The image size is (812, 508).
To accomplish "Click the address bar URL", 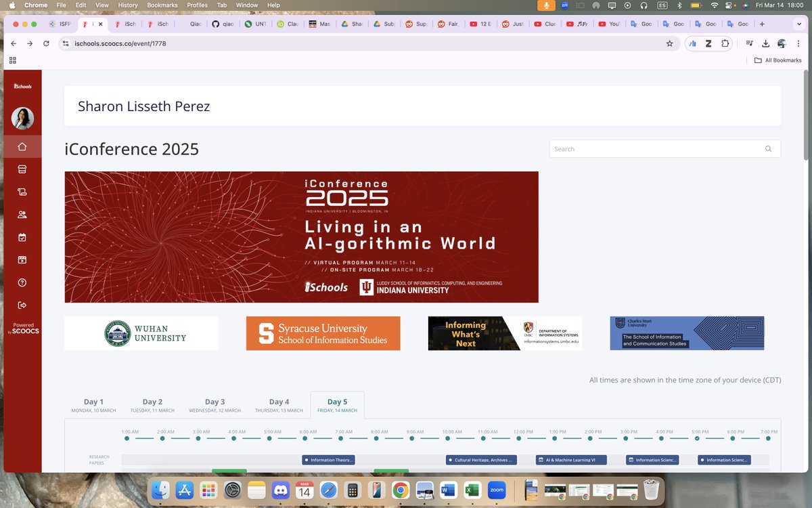I will [120, 43].
